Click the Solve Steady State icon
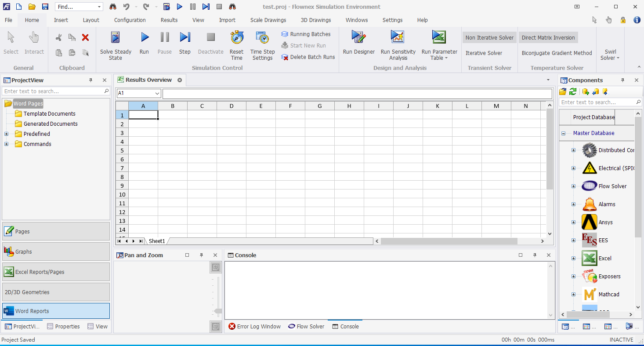Screen dimensions: 644x346 pos(116,37)
